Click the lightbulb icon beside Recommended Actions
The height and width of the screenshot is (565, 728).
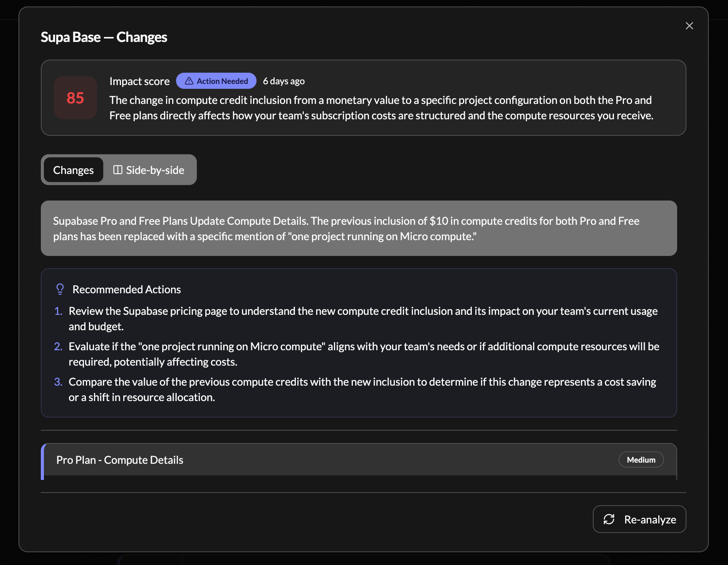[x=60, y=289]
